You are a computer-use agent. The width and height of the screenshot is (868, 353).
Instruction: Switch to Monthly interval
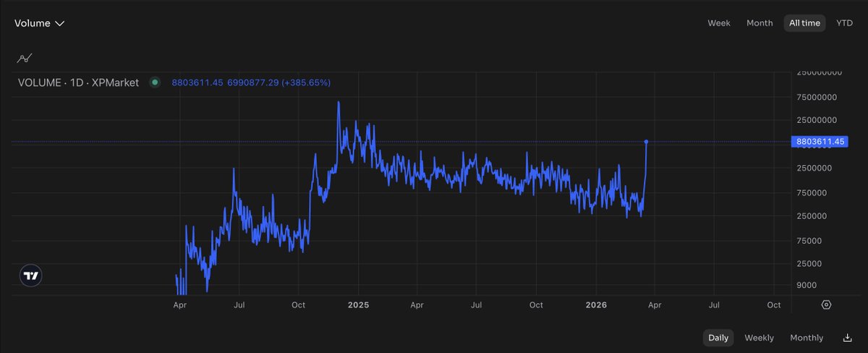pos(807,338)
